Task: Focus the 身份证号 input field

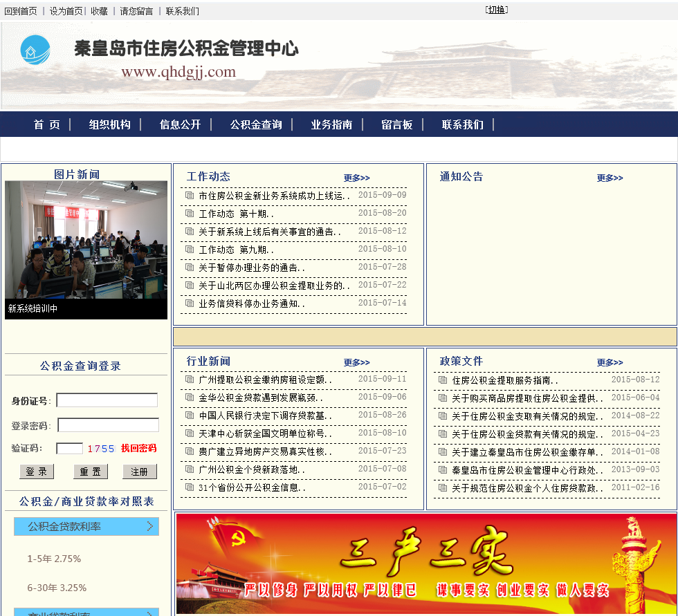Action: coord(107,400)
